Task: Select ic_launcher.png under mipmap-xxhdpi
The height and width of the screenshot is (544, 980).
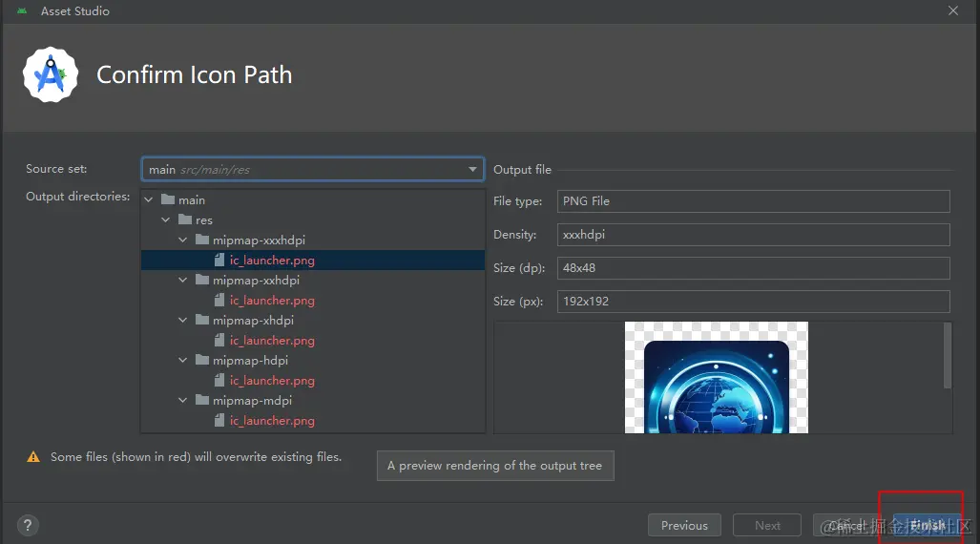Action: 272,300
